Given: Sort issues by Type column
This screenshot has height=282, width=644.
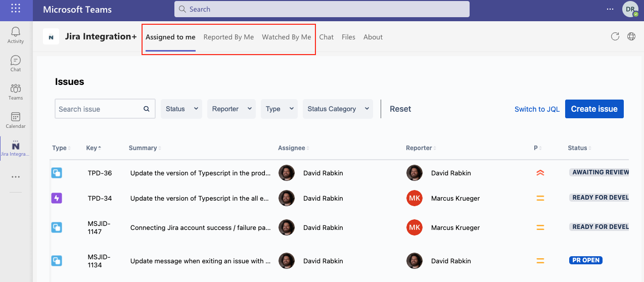Looking at the screenshot, I should [x=61, y=148].
